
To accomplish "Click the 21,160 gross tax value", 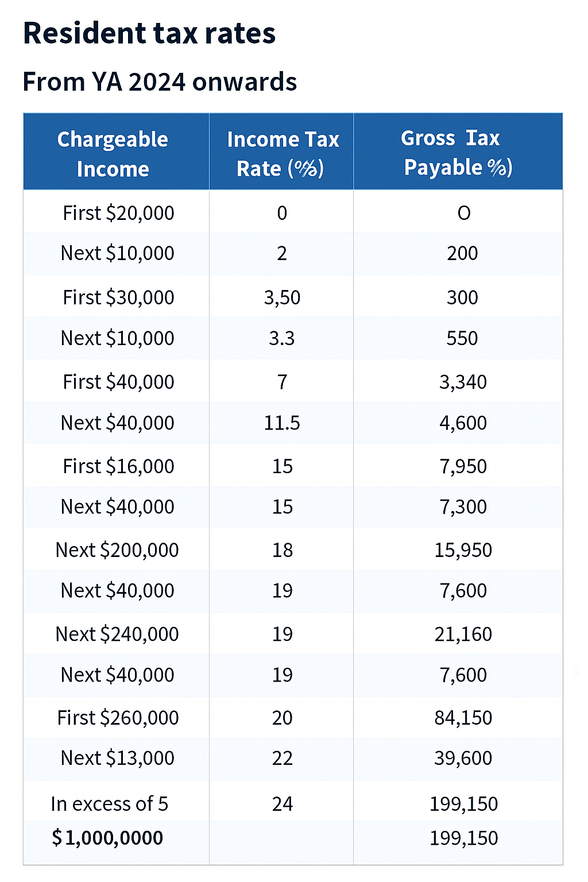I will coord(463,634).
